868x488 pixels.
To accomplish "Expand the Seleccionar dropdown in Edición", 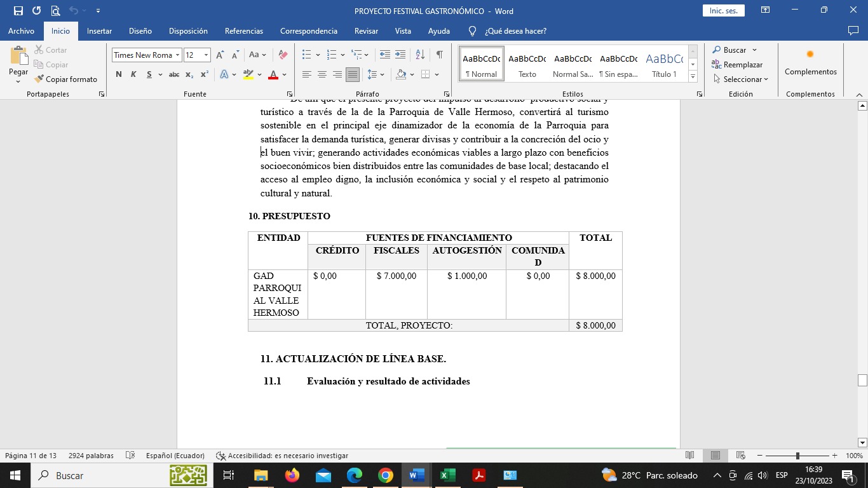I will tap(741, 79).
